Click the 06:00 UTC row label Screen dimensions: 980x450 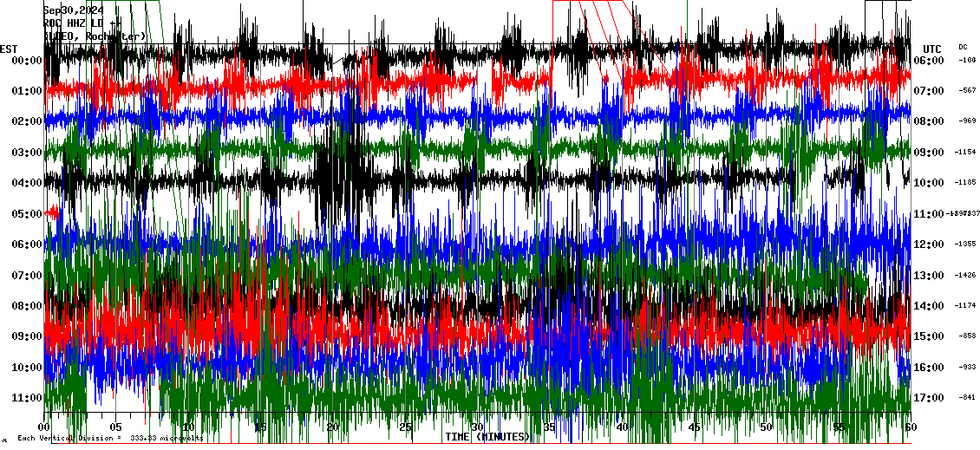[931, 61]
